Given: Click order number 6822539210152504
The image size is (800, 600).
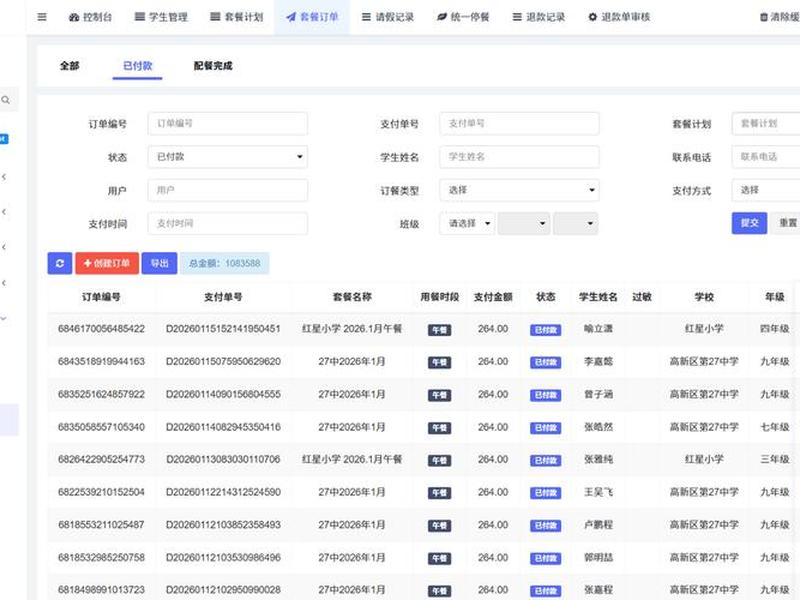Looking at the screenshot, I should click(x=101, y=492).
